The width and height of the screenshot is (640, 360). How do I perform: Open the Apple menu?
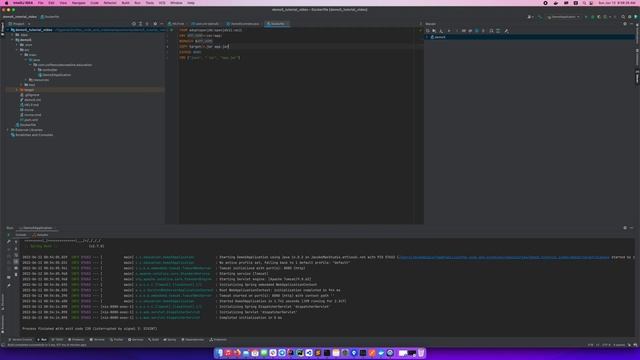(x=6, y=3)
